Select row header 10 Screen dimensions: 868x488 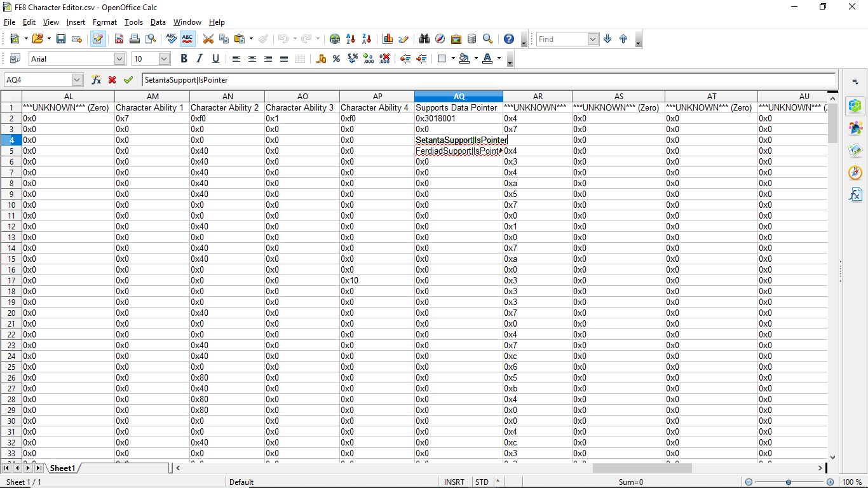pos(11,205)
